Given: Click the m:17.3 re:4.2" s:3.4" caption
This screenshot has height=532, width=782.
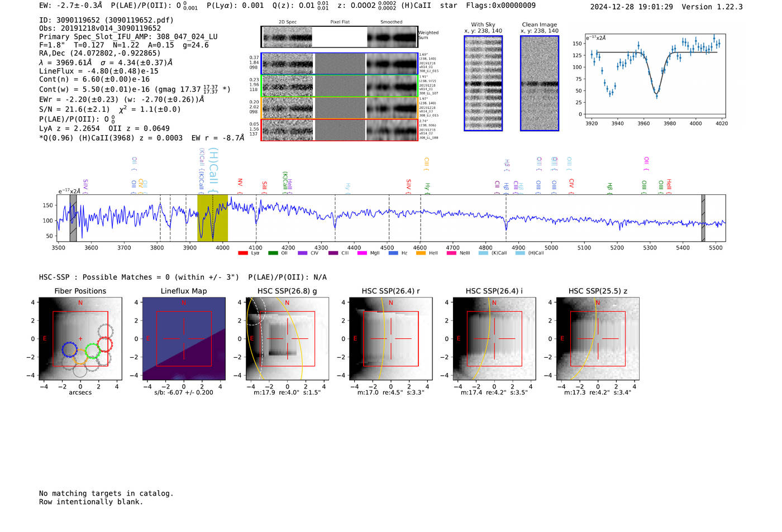Looking at the screenshot, I should (598, 392).
